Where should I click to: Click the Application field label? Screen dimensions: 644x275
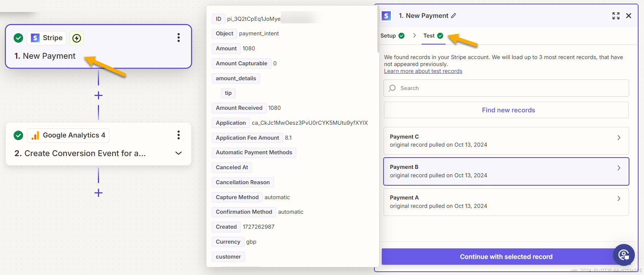point(231,123)
